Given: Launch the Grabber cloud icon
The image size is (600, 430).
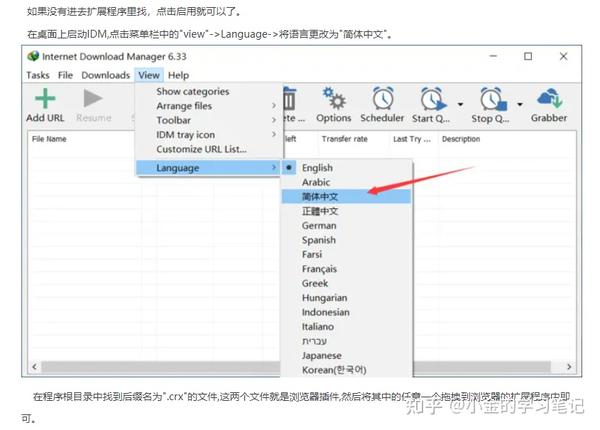Looking at the screenshot, I should click(x=549, y=98).
